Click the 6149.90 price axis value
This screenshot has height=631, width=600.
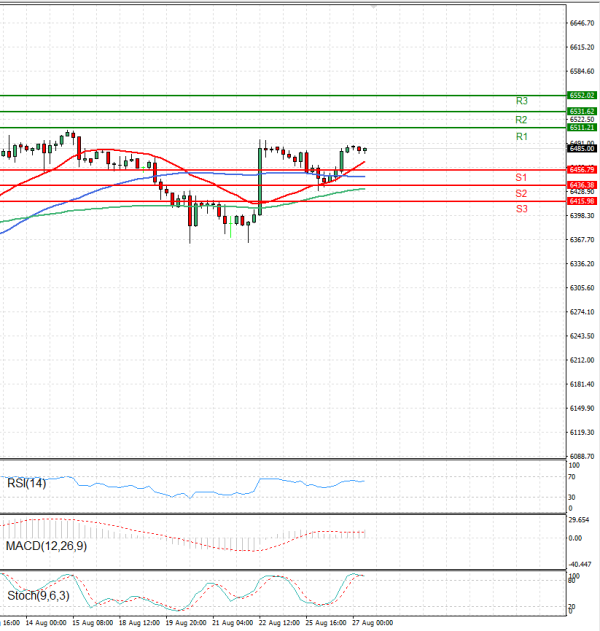582,408
